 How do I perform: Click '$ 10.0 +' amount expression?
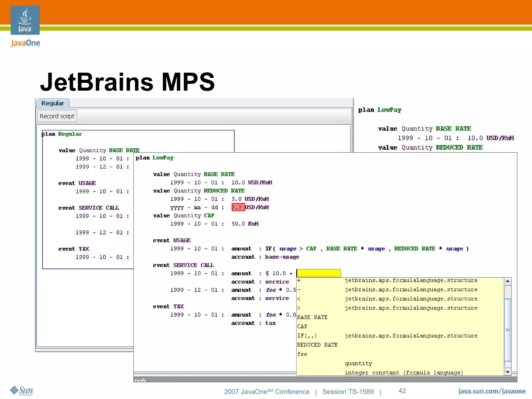pyautogui.click(x=279, y=274)
